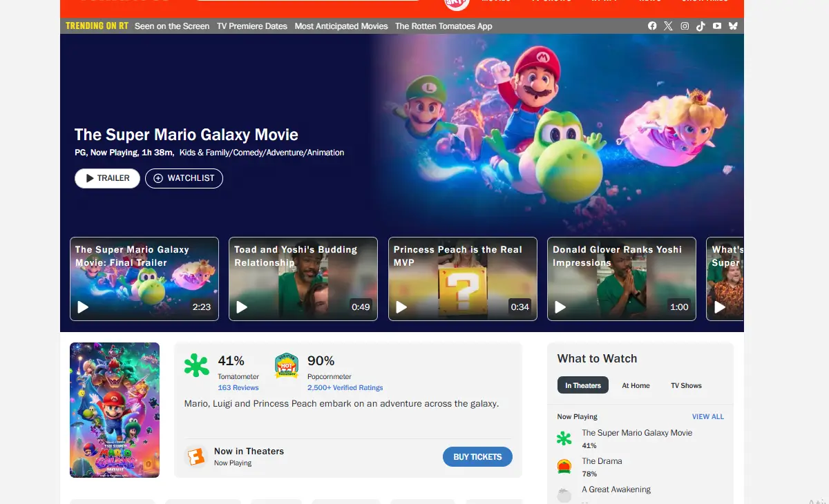Open the TV SHOWS navigation dropdown

[551, 1]
